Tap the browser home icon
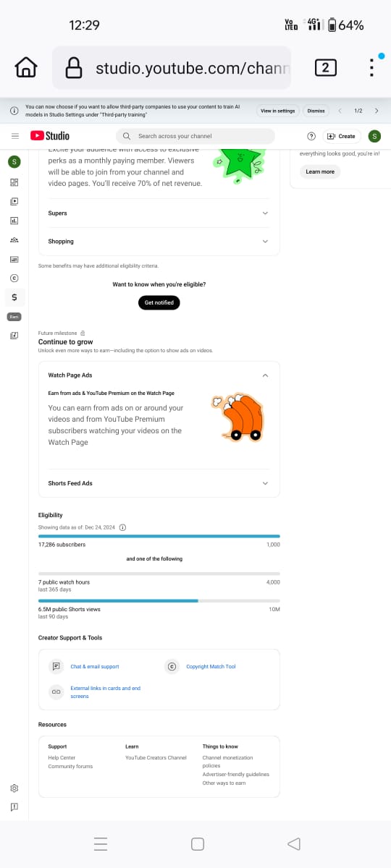The width and height of the screenshot is (391, 868). tap(26, 67)
